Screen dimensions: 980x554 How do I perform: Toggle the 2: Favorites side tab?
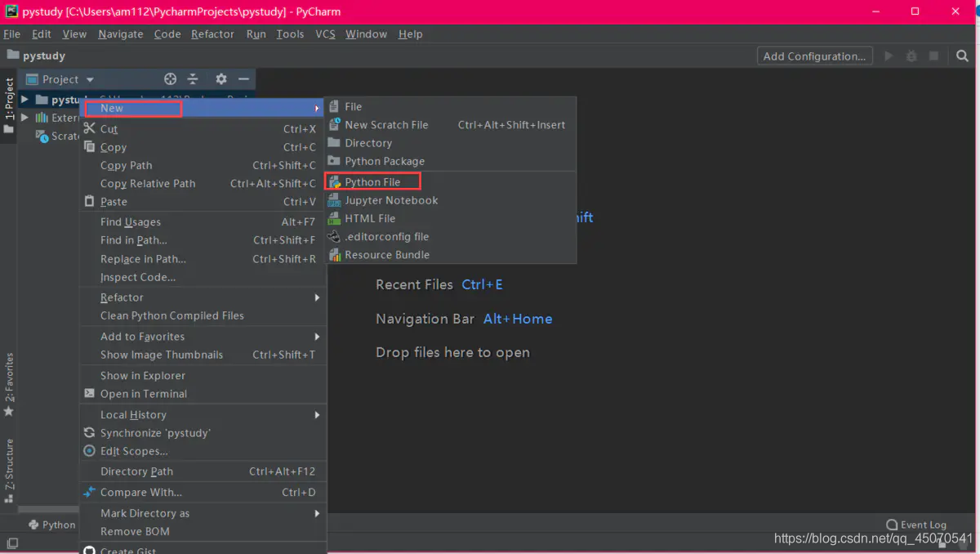[9, 385]
